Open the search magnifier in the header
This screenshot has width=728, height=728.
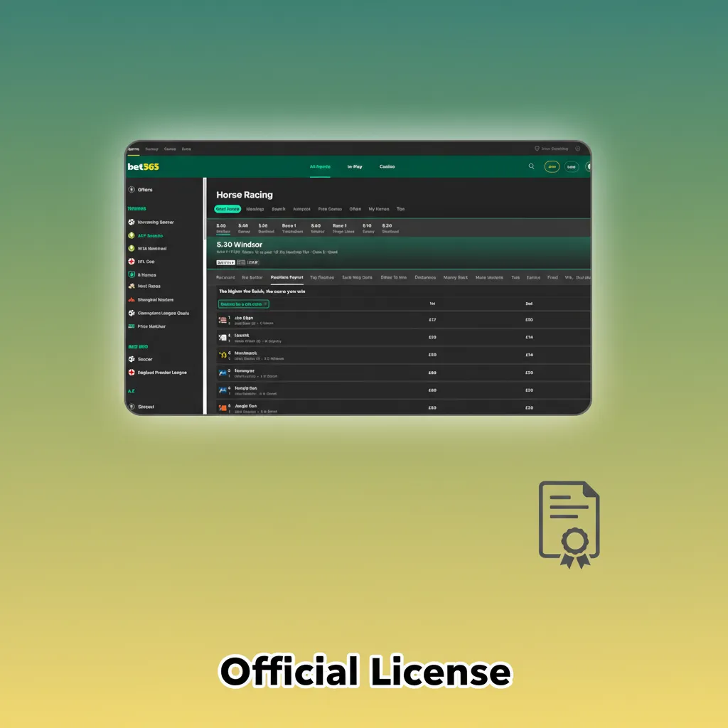[x=531, y=166]
